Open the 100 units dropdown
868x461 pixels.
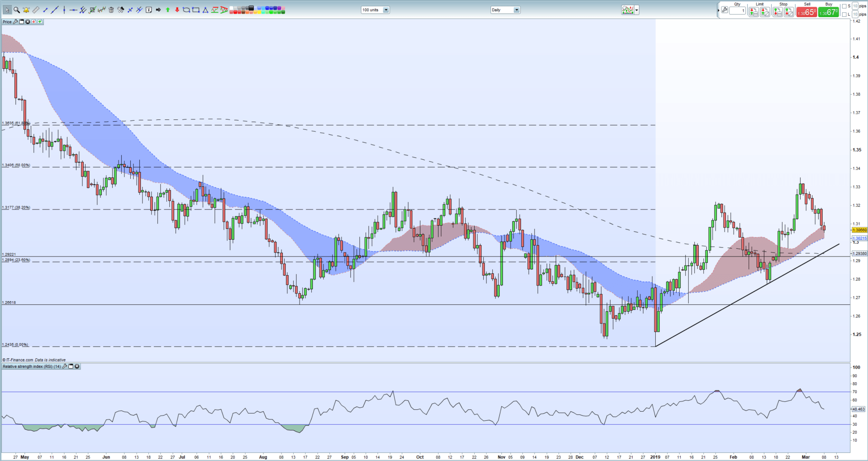point(375,10)
